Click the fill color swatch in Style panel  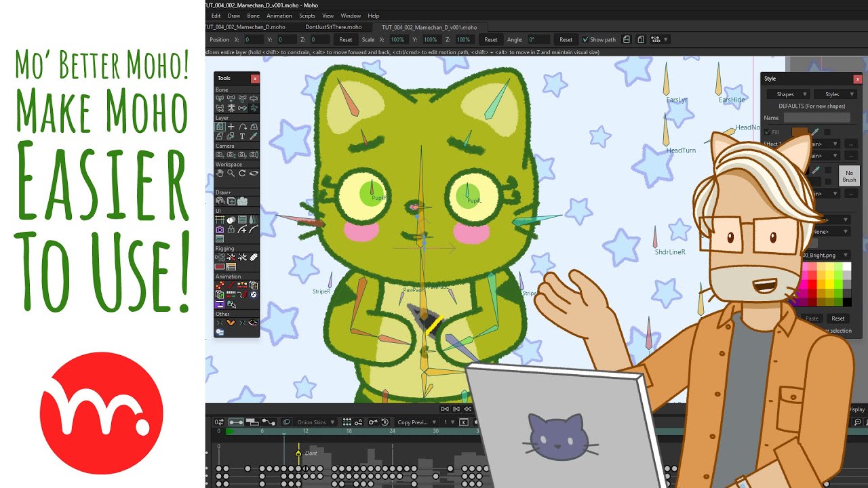tap(800, 132)
